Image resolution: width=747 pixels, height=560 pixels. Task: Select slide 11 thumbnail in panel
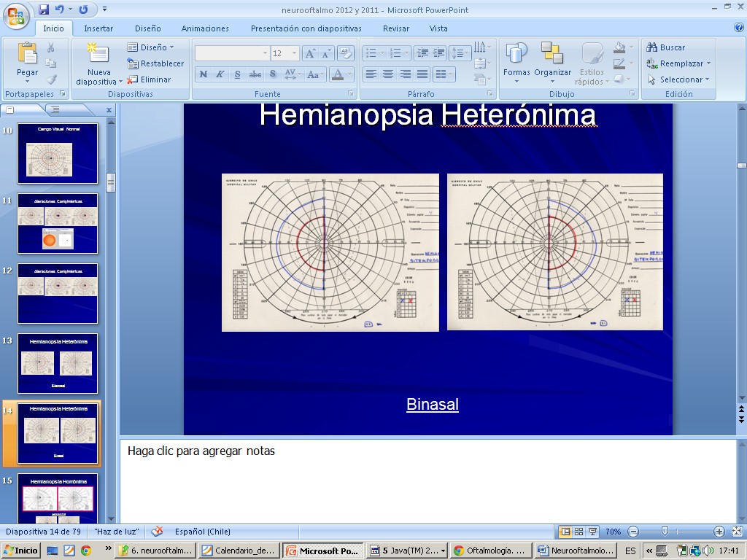(x=58, y=224)
